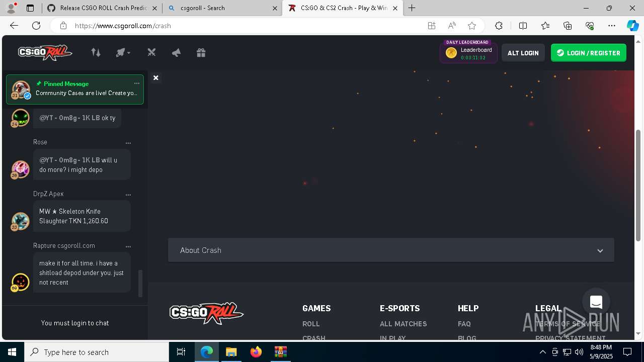Click the lock site information icon
The height and width of the screenshot is (362, 644).
click(x=63, y=26)
